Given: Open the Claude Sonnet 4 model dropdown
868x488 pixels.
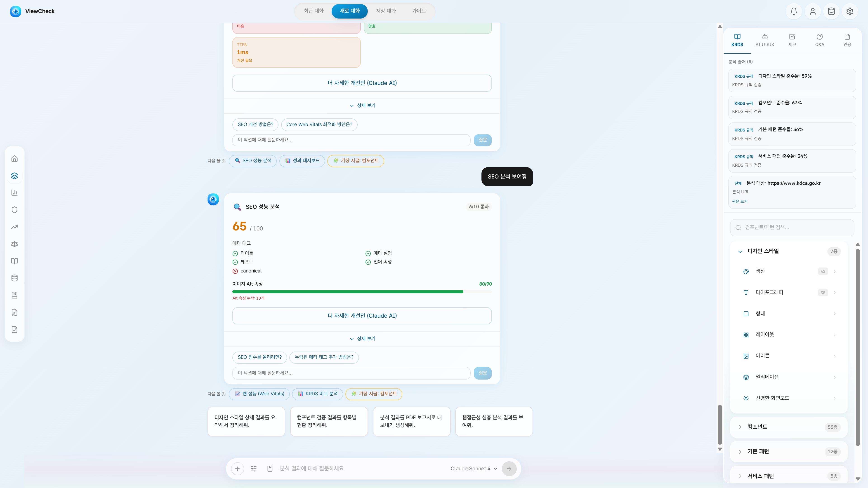Looking at the screenshot, I should click(474, 469).
